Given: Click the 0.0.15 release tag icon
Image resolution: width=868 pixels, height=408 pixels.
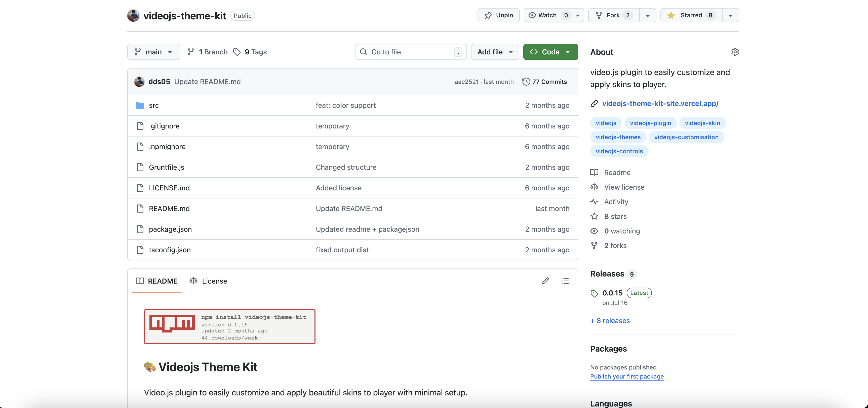Looking at the screenshot, I should click(x=594, y=293).
